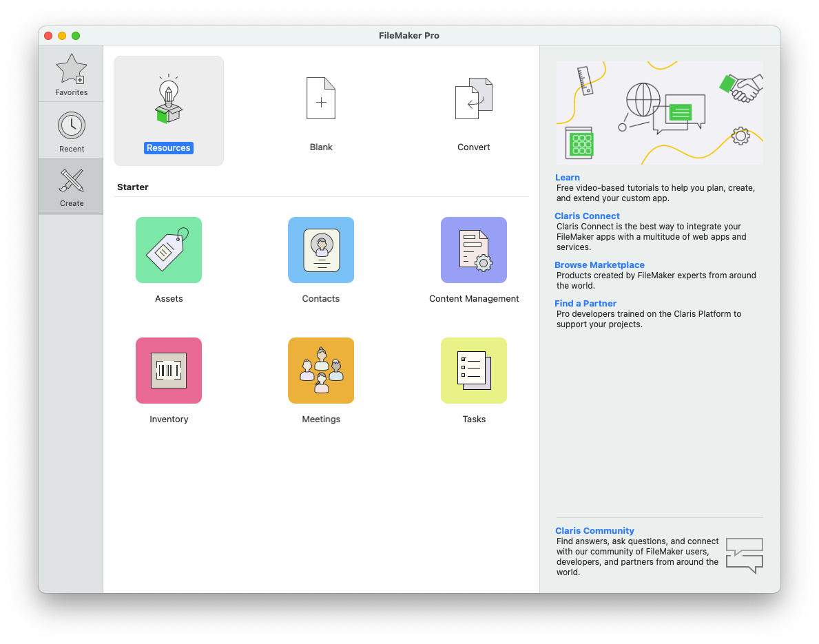
Task: Create a Blank file with the plus document icon
Action: point(321,98)
